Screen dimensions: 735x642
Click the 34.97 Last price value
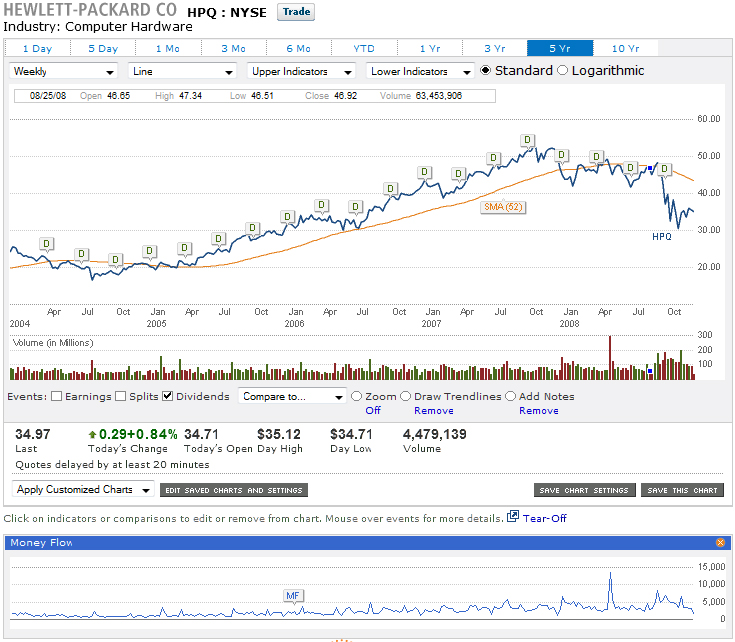[32, 434]
